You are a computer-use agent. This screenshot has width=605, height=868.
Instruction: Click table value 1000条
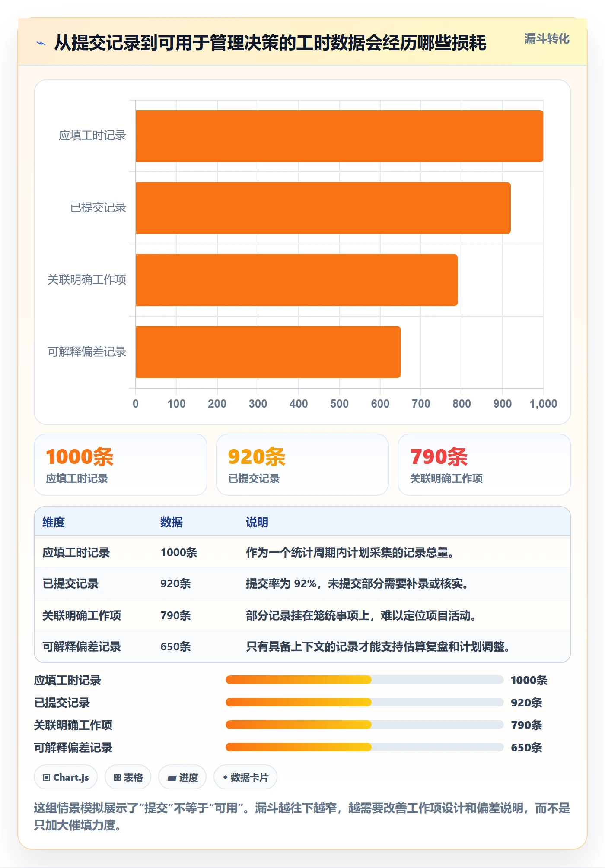179,552
